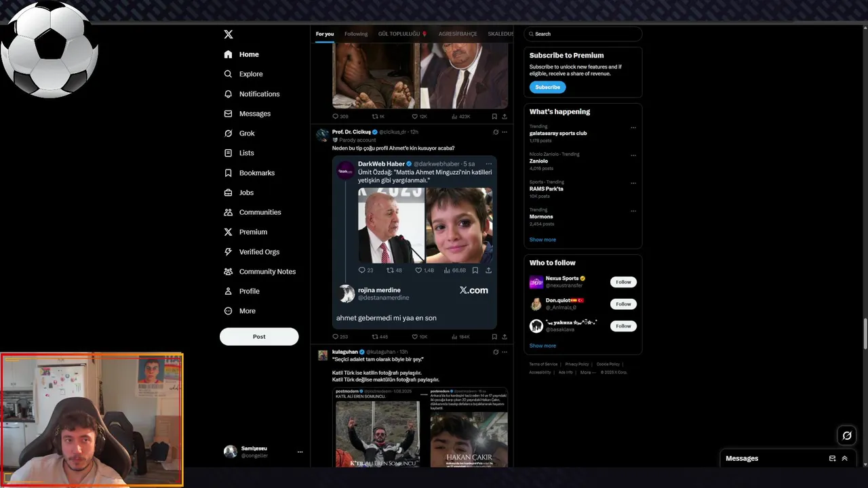The image size is (868, 488).
Task: Share Prof. Dr. Cicikuş's post
Action: [x=505, y=337]
